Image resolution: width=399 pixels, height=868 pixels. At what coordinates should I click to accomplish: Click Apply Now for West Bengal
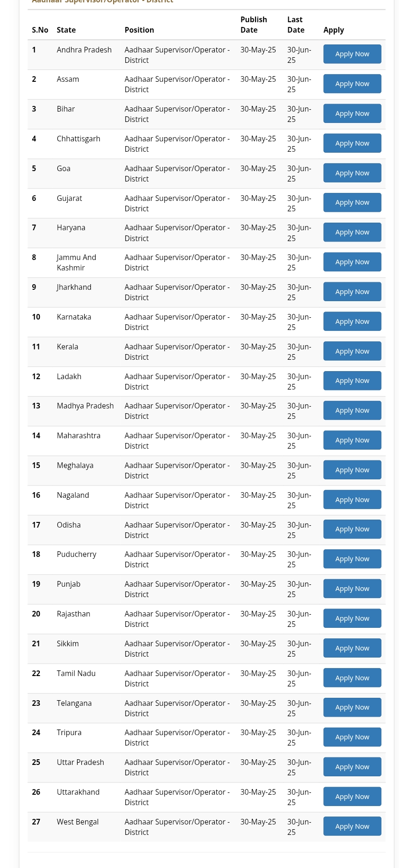coord(352,826)
